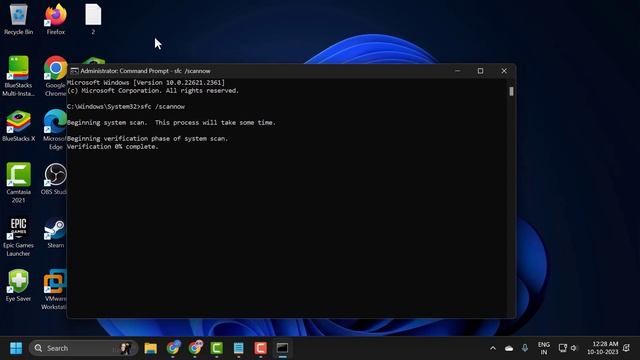Viewport: 640px width, 360px height.
Task: Open the notification bell icon
Action: pyautogui.click(x=627, y=348)
